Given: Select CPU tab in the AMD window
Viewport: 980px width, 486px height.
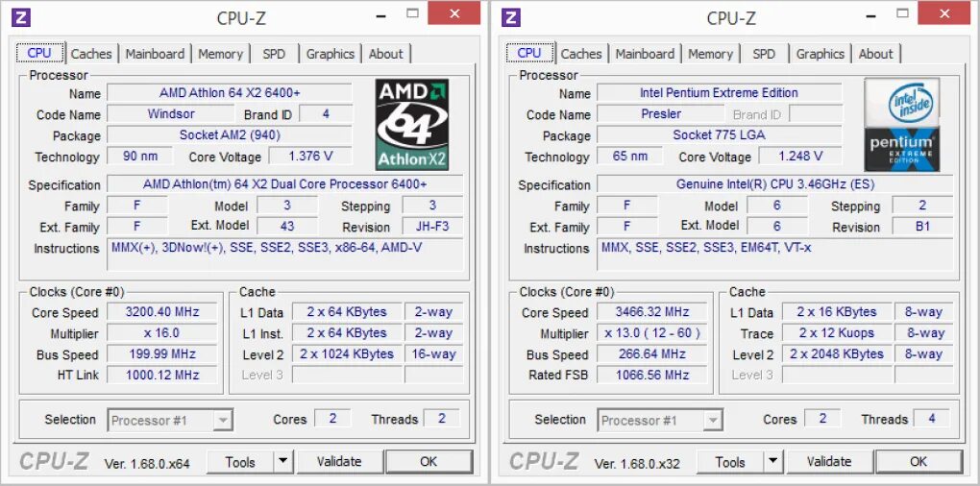Looking at the screenshot, I should tap(39, 53).
